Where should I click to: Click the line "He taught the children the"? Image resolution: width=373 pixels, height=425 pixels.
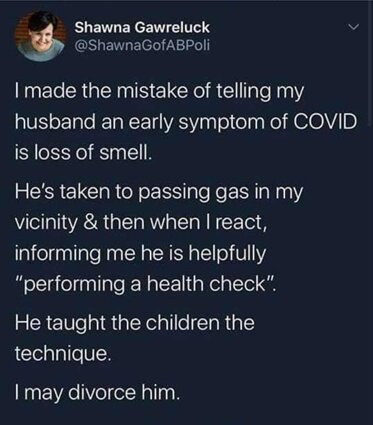click(x=134, y=323)
